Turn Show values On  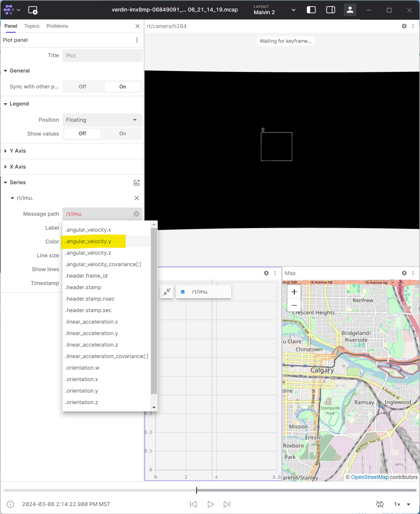pos(123,134)
